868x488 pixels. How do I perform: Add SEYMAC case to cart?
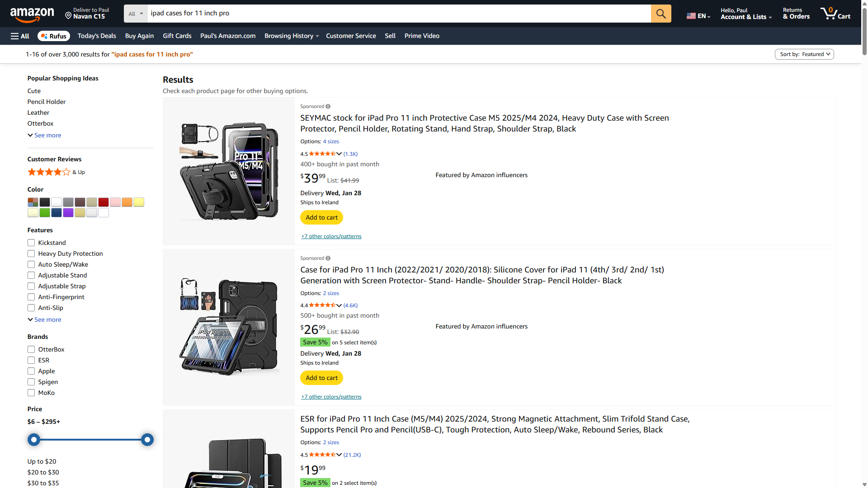(321, 218)
